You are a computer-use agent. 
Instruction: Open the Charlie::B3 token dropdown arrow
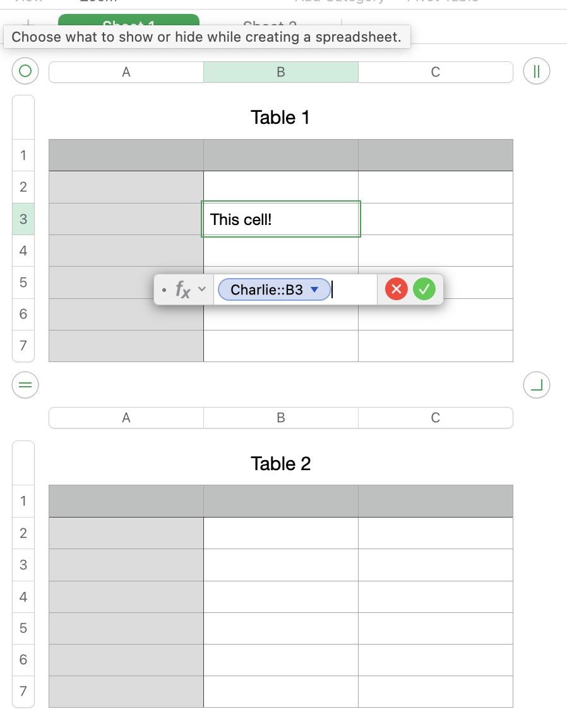315,289
